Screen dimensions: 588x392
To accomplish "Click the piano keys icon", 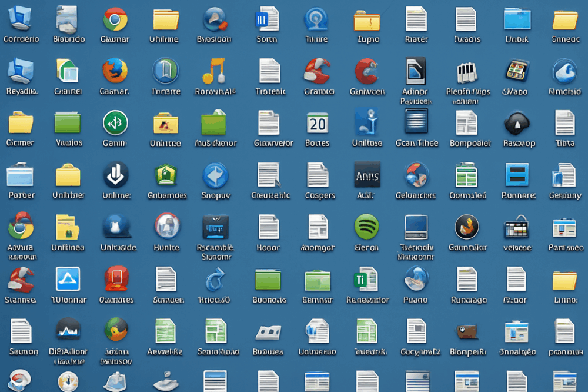I will tap(467, 72).
